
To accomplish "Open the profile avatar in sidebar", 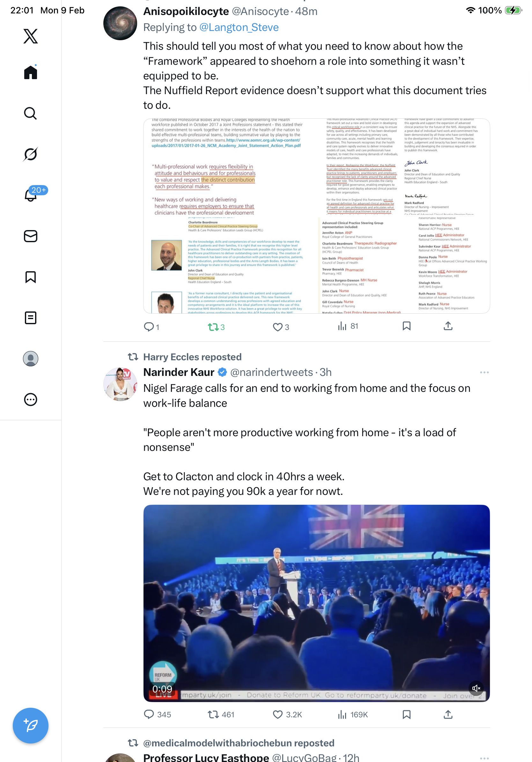I will 31,359.
